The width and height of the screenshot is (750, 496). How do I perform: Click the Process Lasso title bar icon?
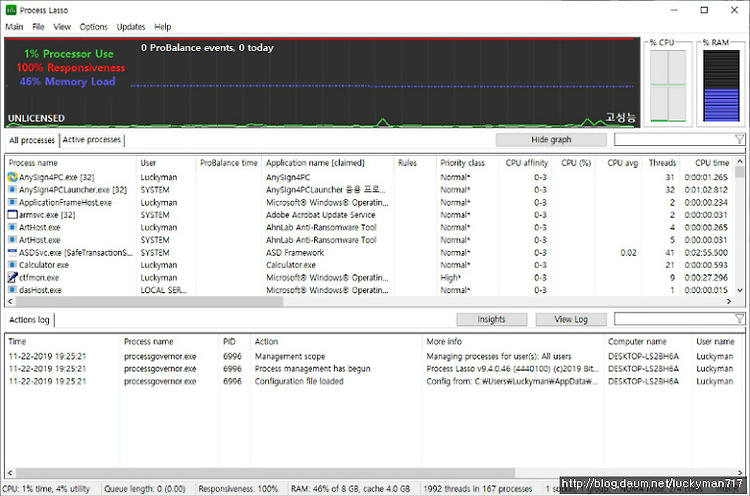tap(11, 10)
